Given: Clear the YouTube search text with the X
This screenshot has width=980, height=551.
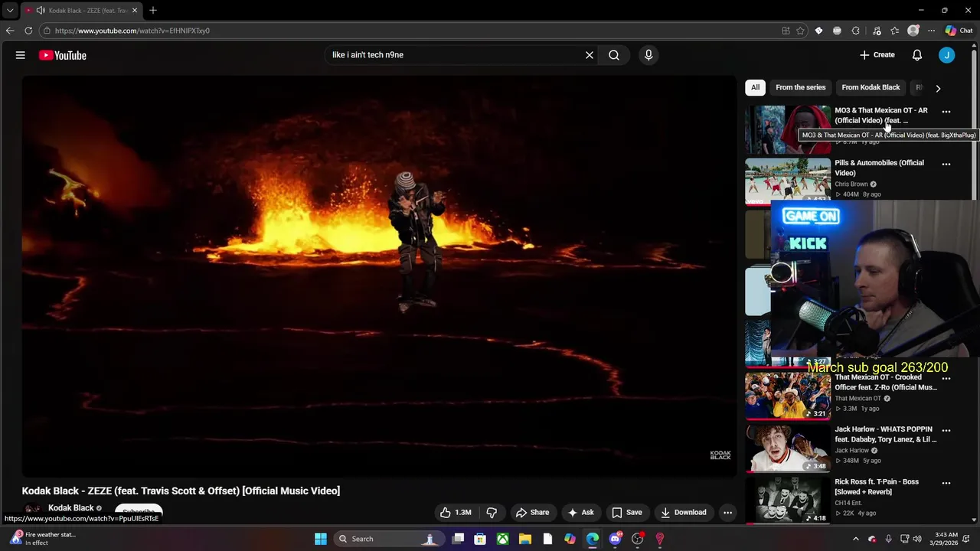Looking at the screenshot, I should tap(590, 55).
